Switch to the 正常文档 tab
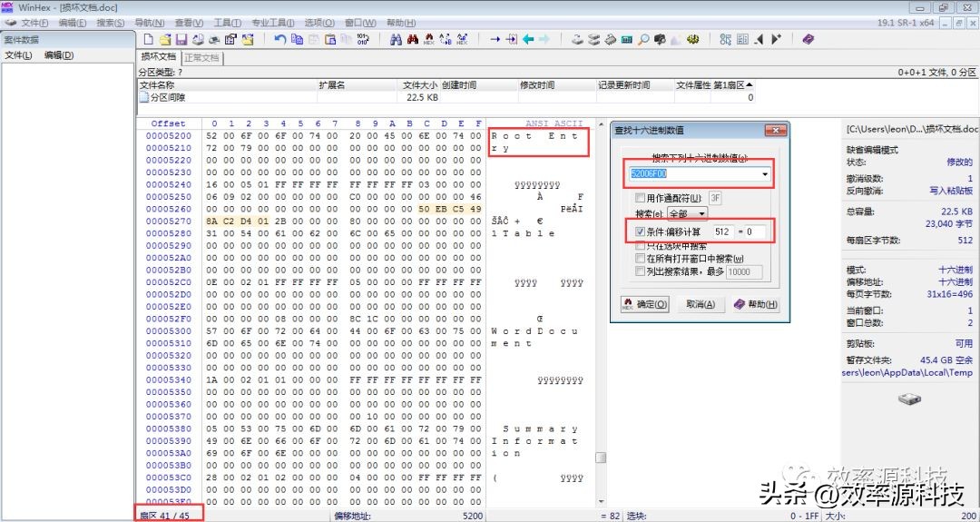This screenshot has width=980, height=522. [201, 57]
